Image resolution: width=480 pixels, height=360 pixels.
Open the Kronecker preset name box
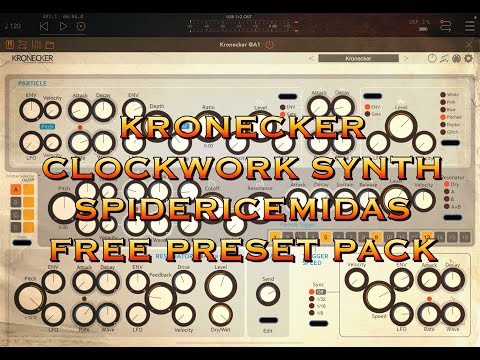(x=358, y=58)
